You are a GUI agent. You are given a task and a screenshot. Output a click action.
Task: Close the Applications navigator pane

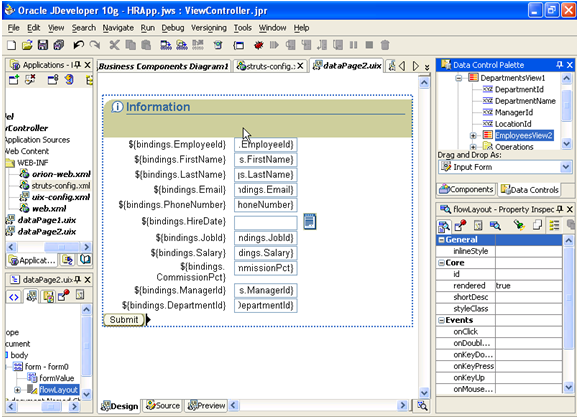(87, 65)
